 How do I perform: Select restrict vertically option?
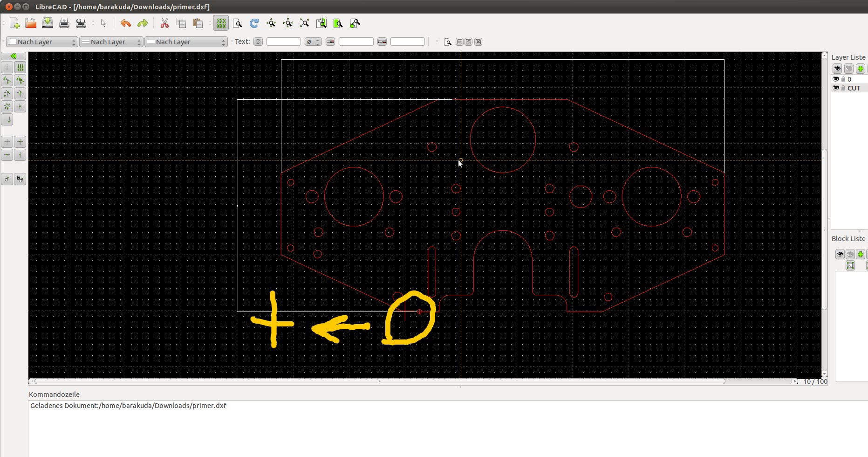tap(20, 155)
